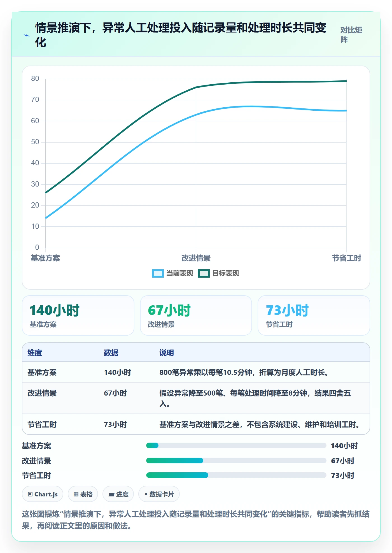This screenshot has width=392, height=553.
Task: Click the caption paragraph starting 这张图提炼
Action: 196,520
